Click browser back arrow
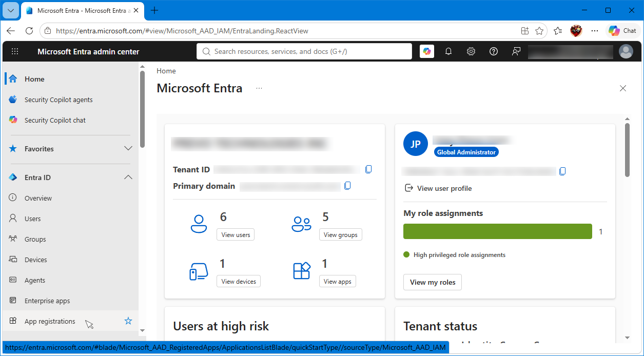The height and width of the screenshot is (356, 644). pos(11,31)
